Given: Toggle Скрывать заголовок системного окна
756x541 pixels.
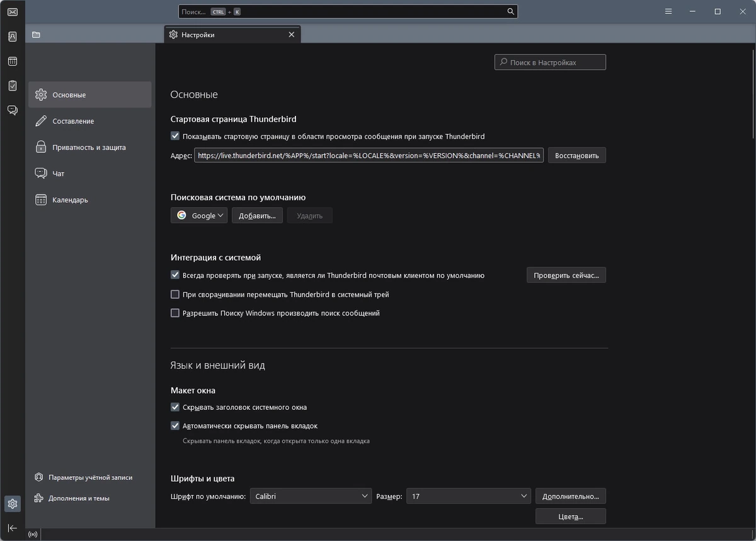Looking at the screenshot, I should pyautogui.click(x=175, y=407).
